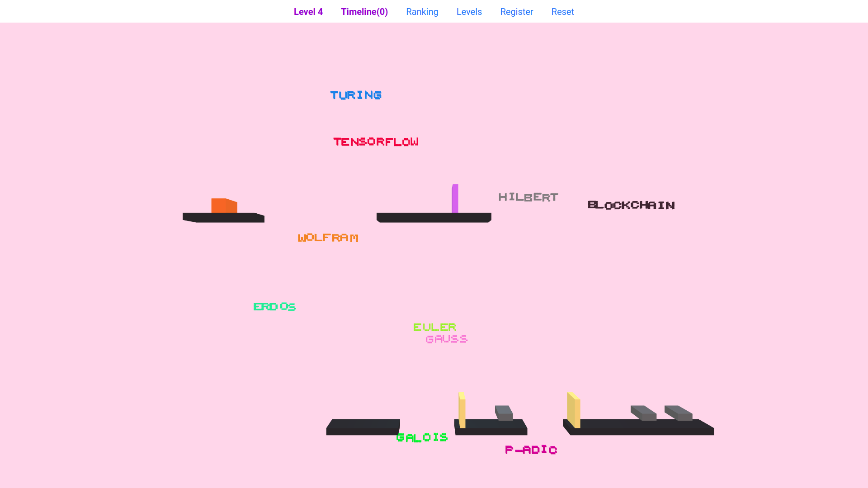The image size is (868, 488).
Task: Open the Ranking page link
Action: pyautogui.click(x=422, y=12)
